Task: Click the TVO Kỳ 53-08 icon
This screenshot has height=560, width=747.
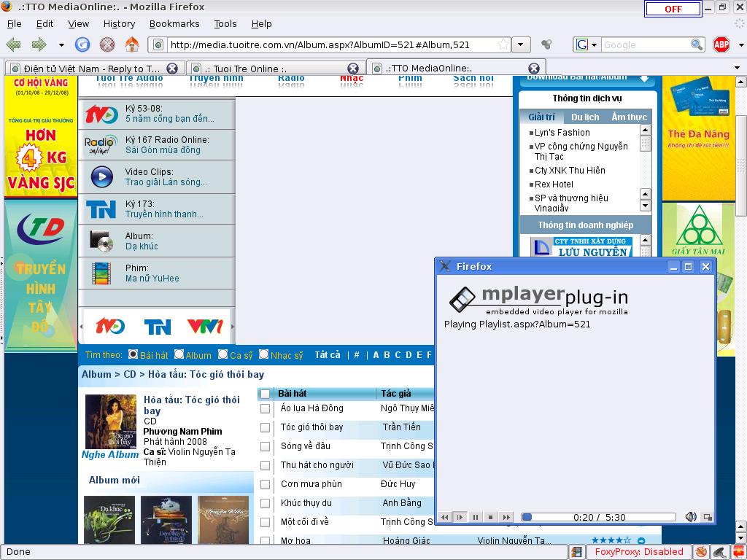Action: click(101, 114)
